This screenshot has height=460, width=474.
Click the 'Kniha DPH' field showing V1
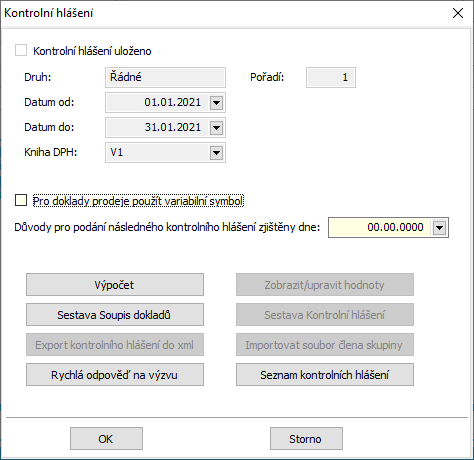(x=165, y=153)
